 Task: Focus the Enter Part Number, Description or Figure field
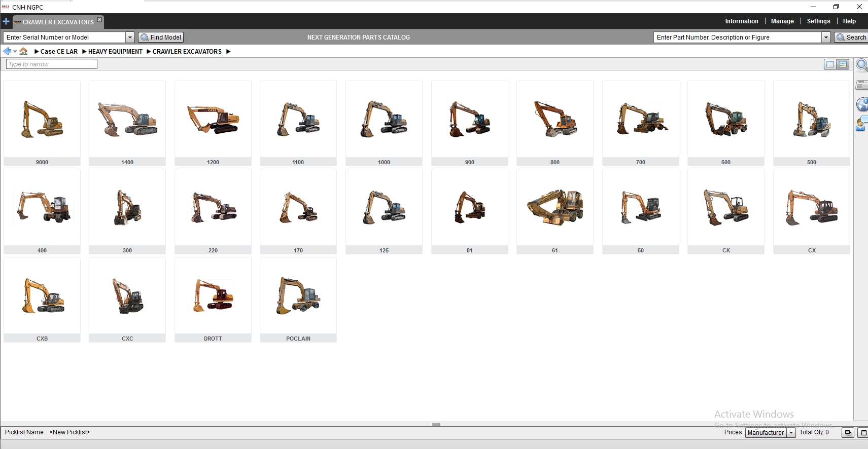click(738, 38)
